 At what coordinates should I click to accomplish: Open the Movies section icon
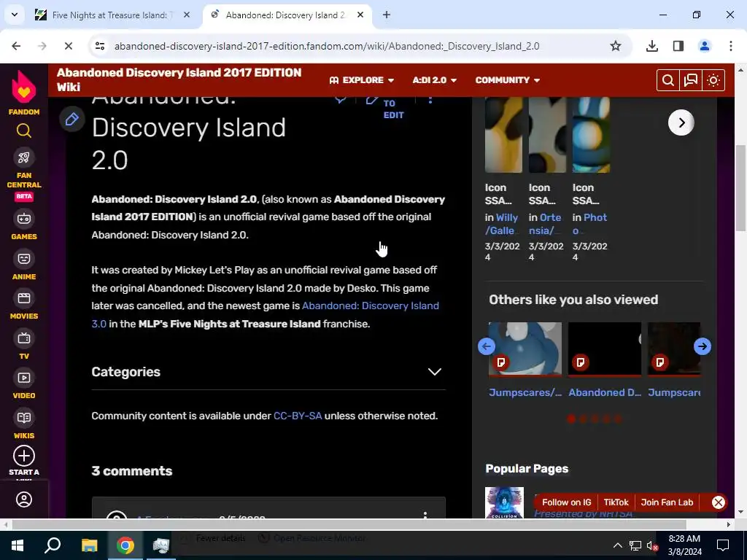(x=24, y=298)
